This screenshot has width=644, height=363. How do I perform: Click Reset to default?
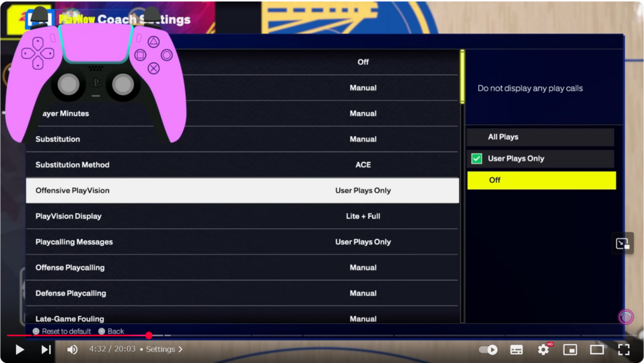(62, 331)
